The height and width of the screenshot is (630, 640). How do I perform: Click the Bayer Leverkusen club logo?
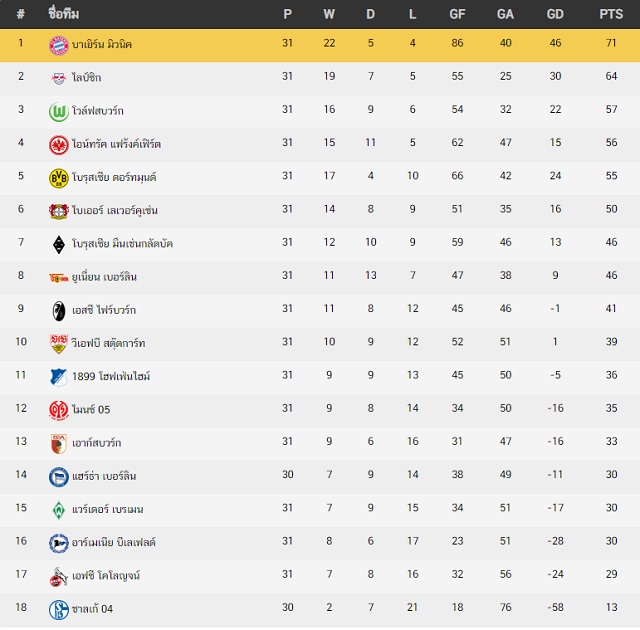point(59,211)
